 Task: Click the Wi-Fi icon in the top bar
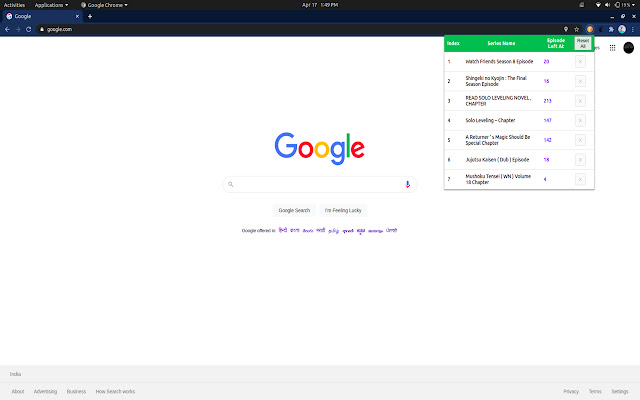(x=598, y=5)
